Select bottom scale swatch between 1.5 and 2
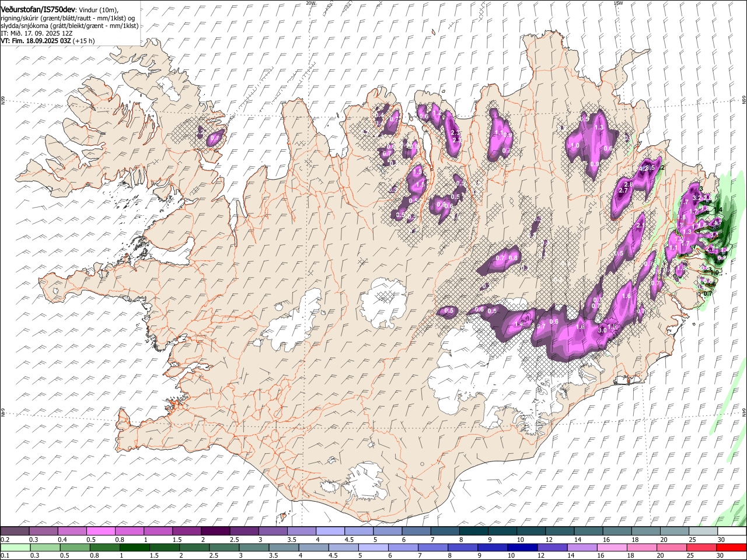Screen dimensions: 747x560 [x=164, y=547]
